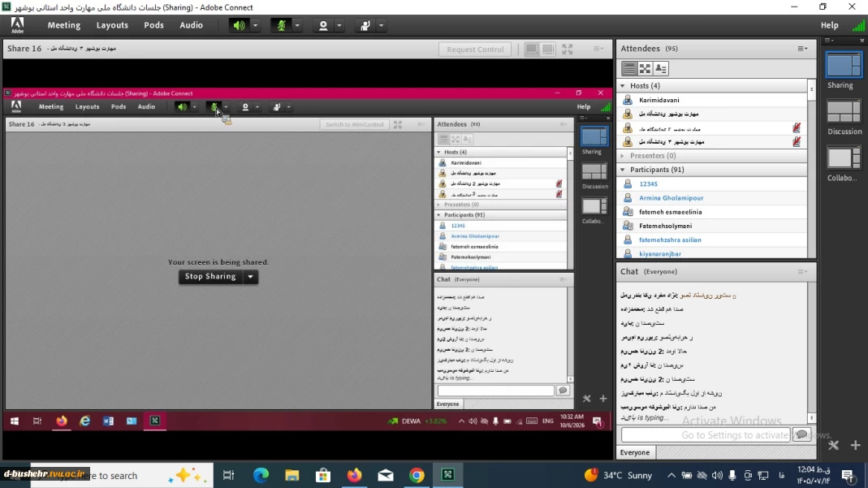Open the Help menu in the main window
The image size is (868, 488).
point(829,25)
